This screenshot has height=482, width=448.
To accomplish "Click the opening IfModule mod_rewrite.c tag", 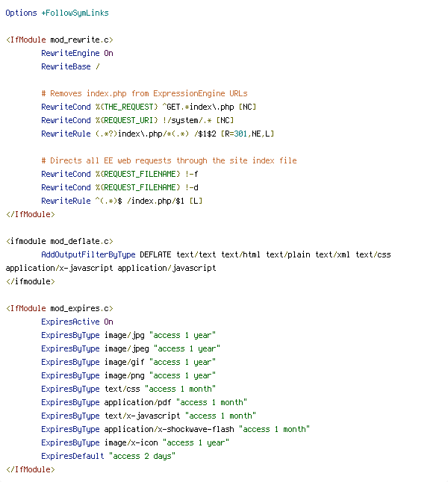I will (x=59, y=40).
